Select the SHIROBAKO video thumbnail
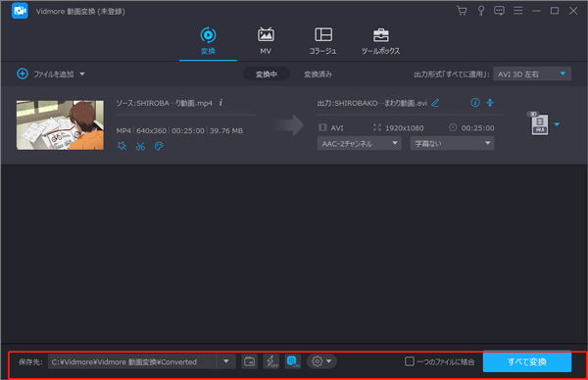 coord(60,124)
